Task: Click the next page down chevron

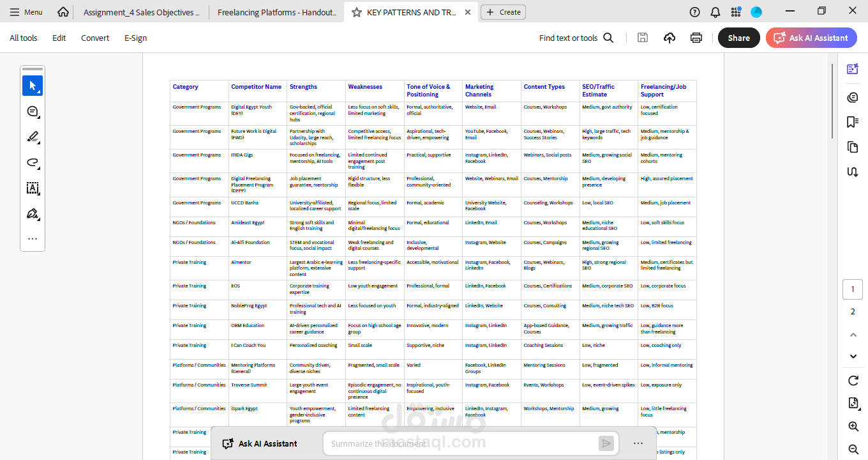Action: (x=853, y=356)
